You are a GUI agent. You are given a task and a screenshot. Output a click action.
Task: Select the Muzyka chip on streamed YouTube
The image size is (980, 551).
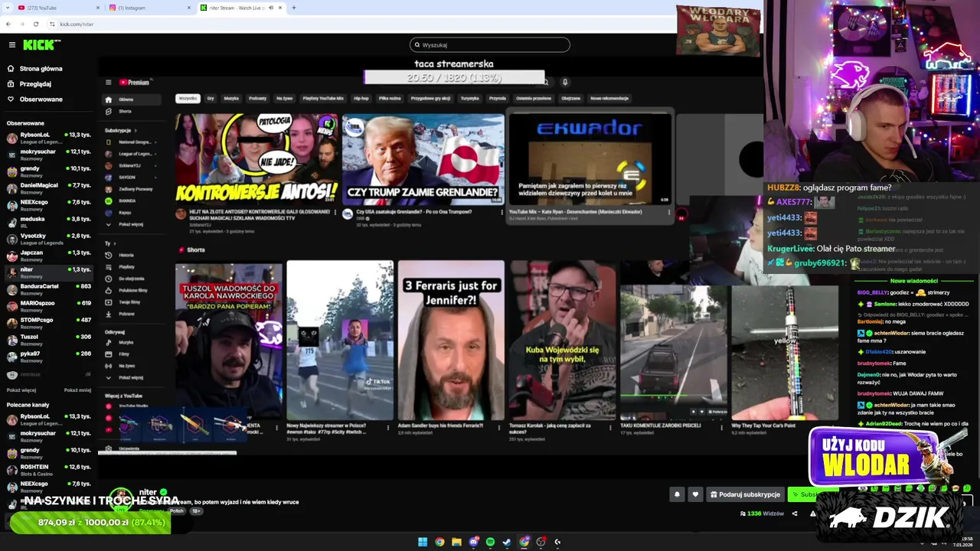click(231, 98)
